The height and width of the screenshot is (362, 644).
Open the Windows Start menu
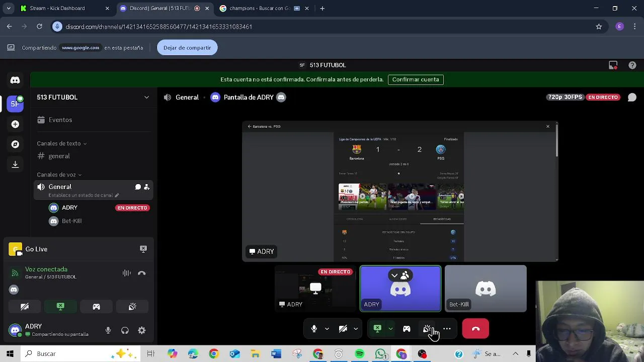click(x=10, y=354)
